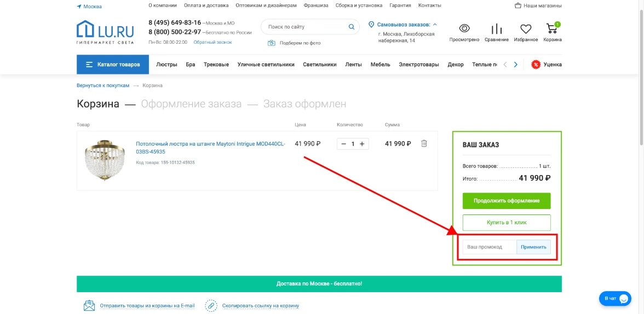Click Подберем по фото link
Image resolution: width=644 pixels, height=314 pixels.
pos(300,43)
